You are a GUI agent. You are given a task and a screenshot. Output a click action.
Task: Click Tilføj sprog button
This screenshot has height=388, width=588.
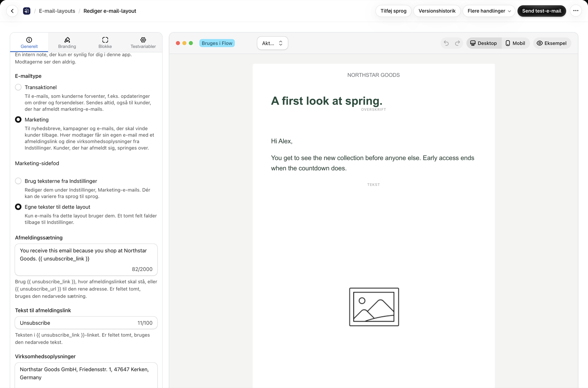pos(393,11)
